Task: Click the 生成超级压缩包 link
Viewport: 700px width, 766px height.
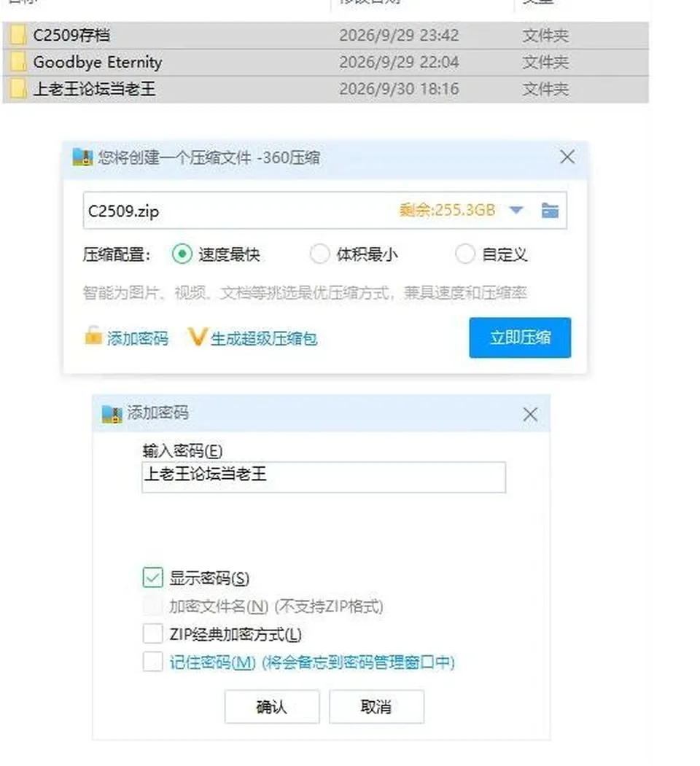Action: point(264,338)
